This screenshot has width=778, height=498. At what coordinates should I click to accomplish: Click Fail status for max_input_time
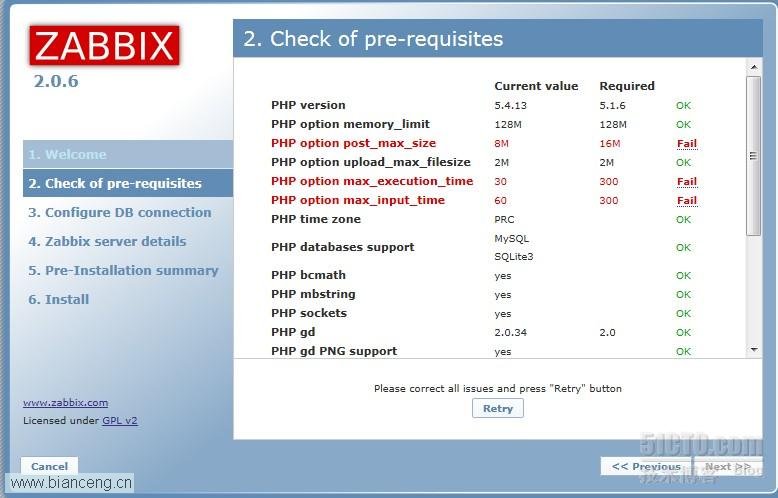(x=687, y=201)
